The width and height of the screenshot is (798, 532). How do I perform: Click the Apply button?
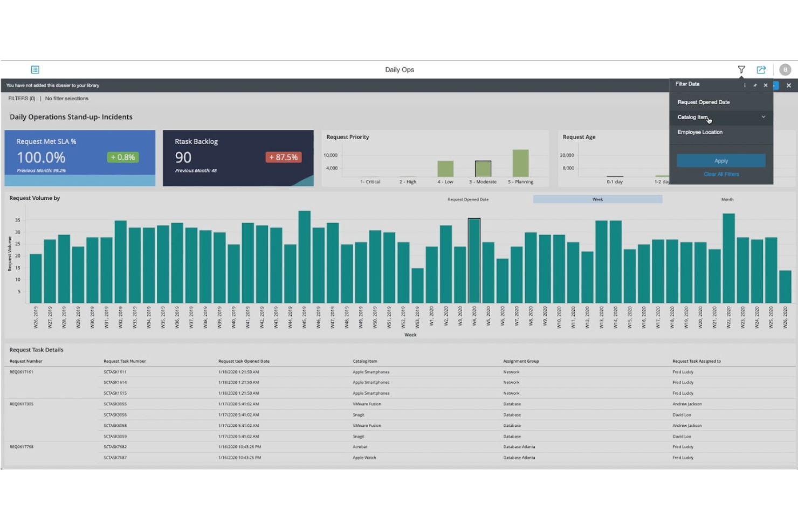(x=721, y=160)
